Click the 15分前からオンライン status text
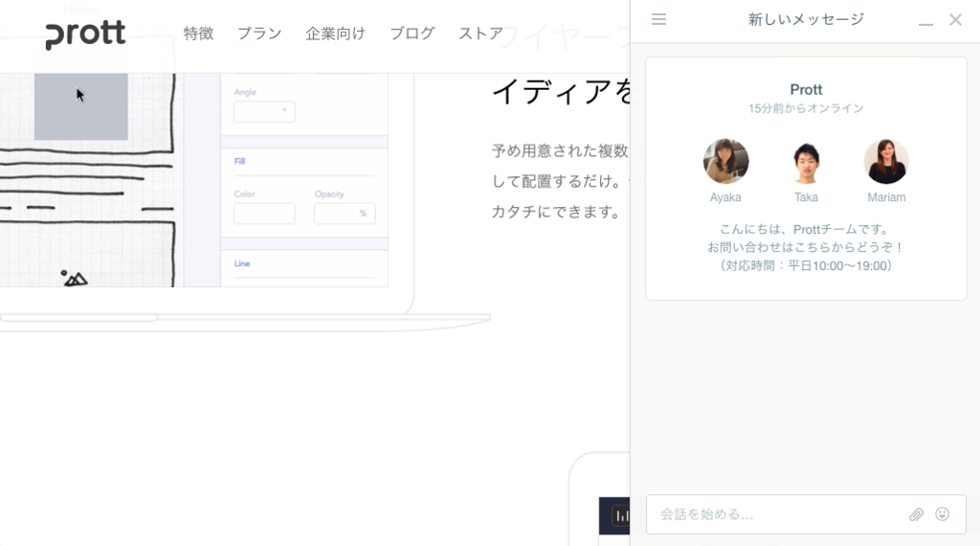The width and height of the screenshot is (980, 546). click(x=806, y=109)
